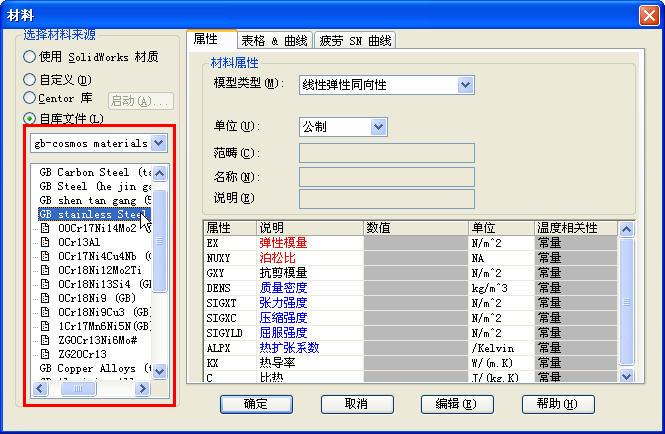Switch to 属性 tab
This screenshot has width=665, height=434.
pos(212,39)
